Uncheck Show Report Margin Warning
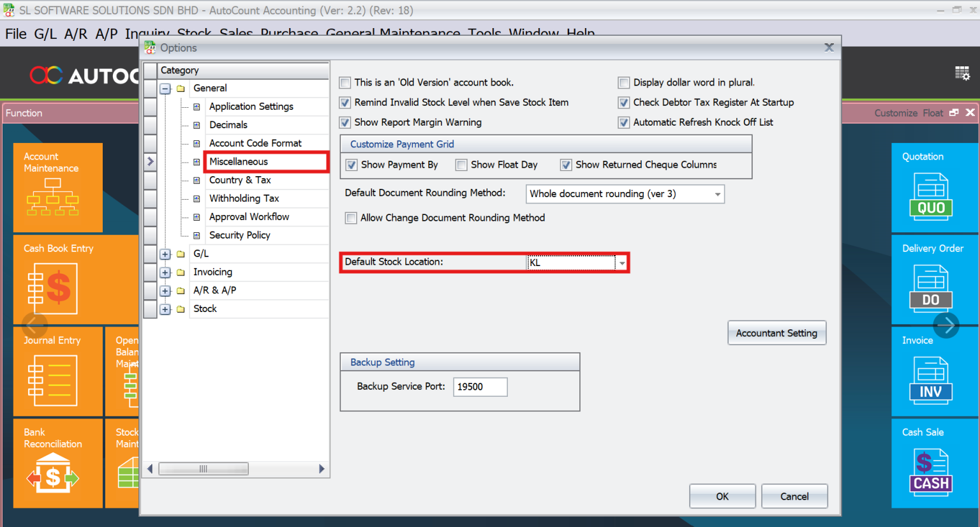This screenshot has height=527, width=980. pyautogui.click(x=345, y=122)
